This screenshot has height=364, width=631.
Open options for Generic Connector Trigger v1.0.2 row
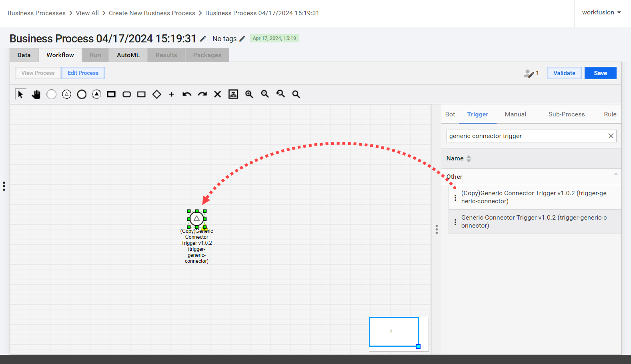(x=455, y=222)
